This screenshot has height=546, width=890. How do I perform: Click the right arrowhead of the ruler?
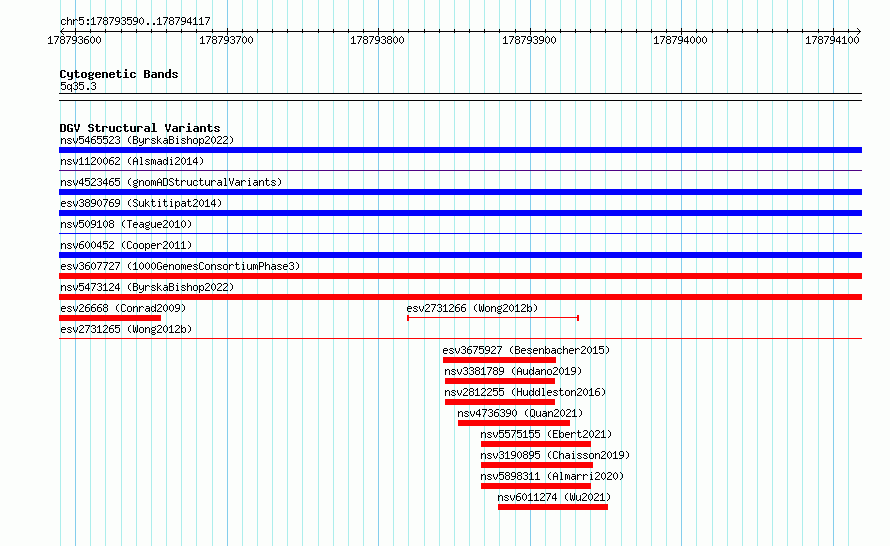point(859,31)
